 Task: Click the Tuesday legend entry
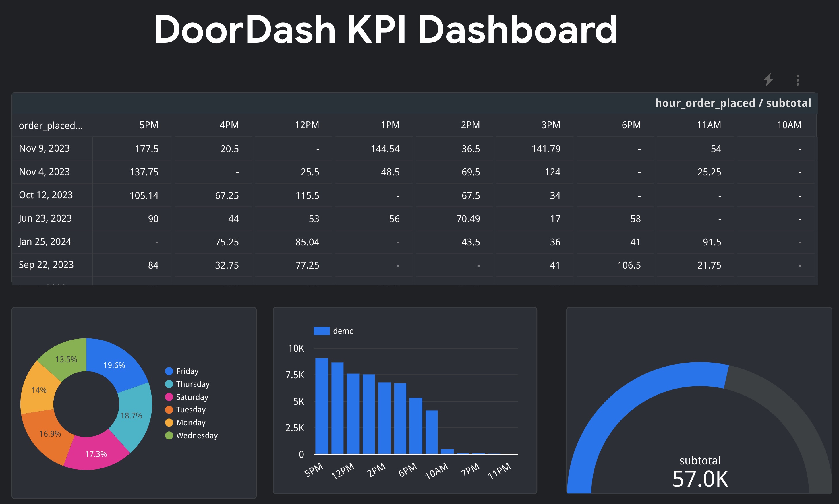click(191, 410)
